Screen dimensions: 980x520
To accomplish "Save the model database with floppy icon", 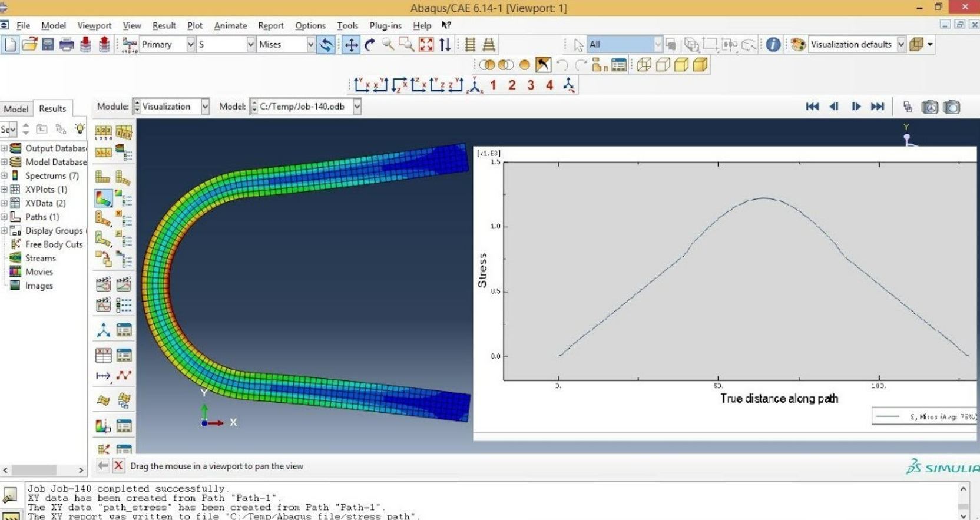I will 48,44.
